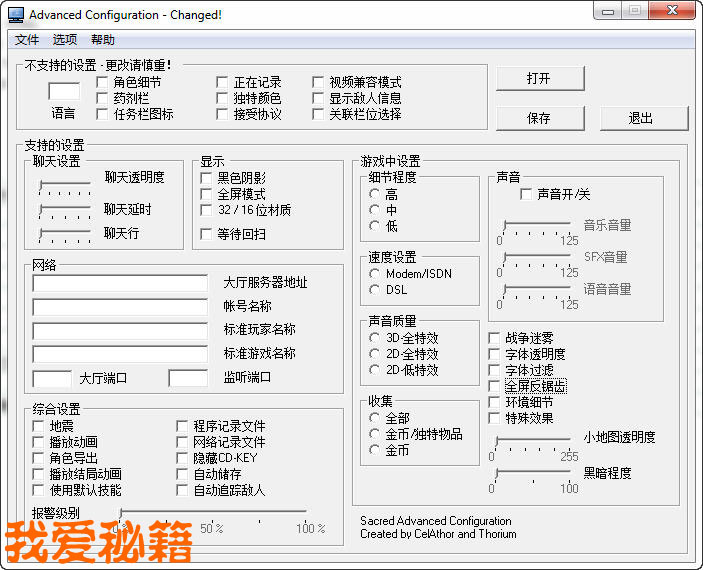Click the 语言 text box
Screen dimensions: 703x570
pos(64,91)
